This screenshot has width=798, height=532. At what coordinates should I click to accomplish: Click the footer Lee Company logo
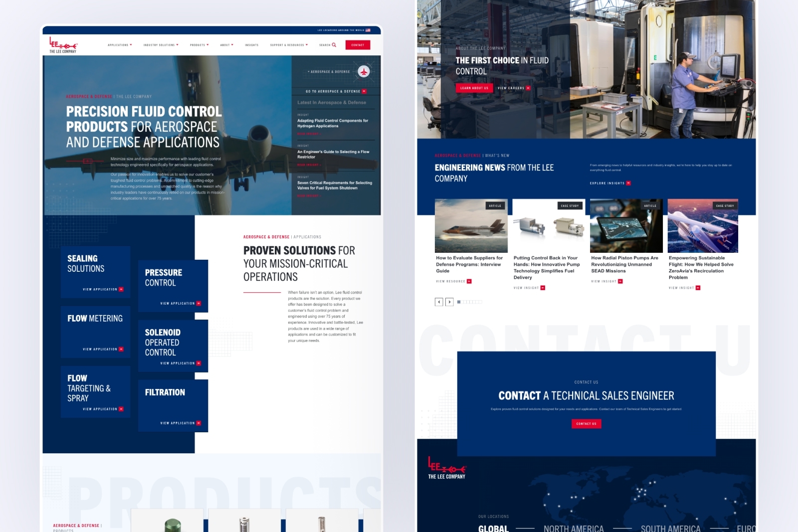(x=447, y=468)
